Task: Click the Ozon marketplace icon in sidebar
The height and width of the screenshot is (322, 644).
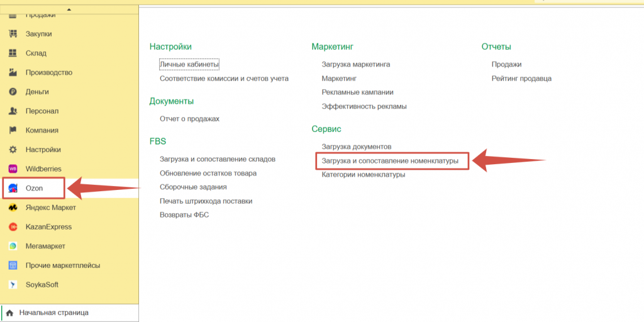Action: 13,188
